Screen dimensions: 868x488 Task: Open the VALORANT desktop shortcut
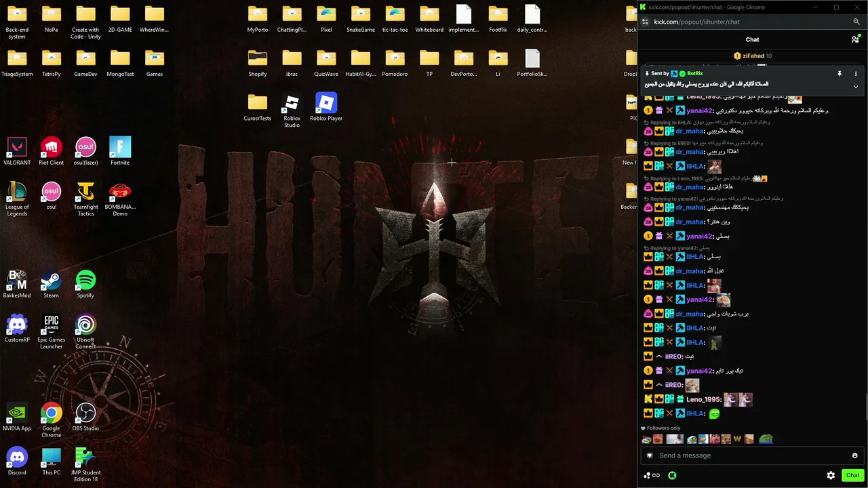[x=17, y=151]
